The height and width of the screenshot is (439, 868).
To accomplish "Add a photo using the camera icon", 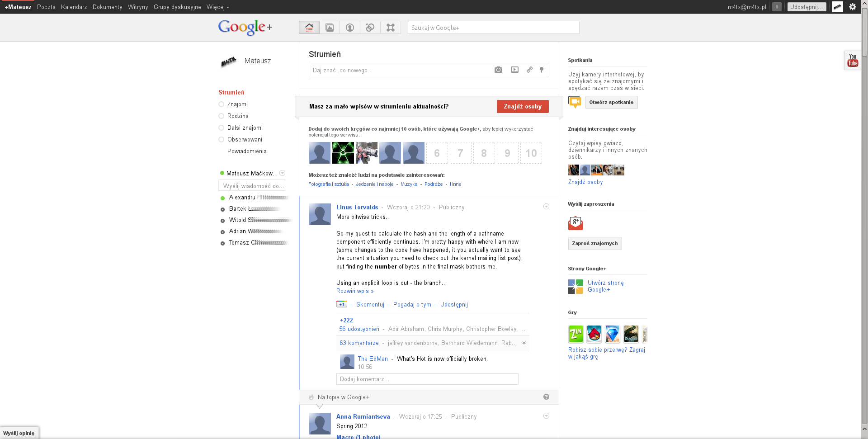I will pos(498,70).
